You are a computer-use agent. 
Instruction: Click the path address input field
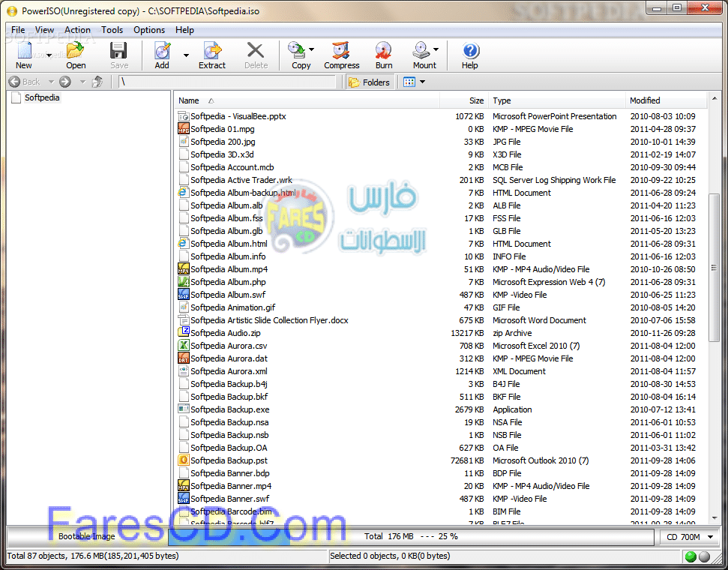(x=226, y=82)
